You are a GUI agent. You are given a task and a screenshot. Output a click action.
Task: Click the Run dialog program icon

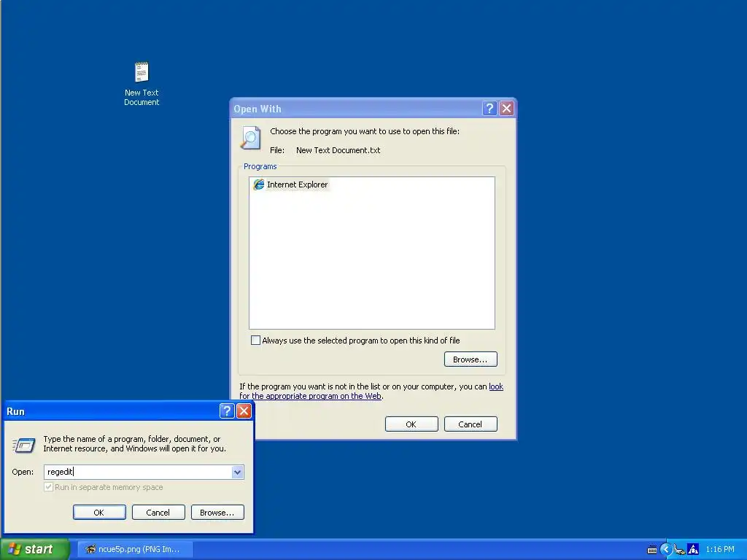(24, 445)
